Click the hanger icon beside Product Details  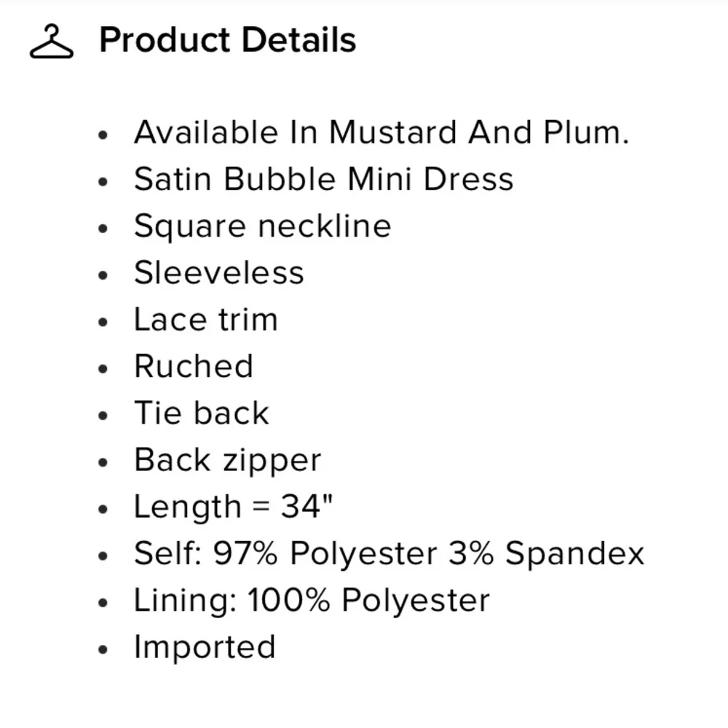click(x=51, y=41)
